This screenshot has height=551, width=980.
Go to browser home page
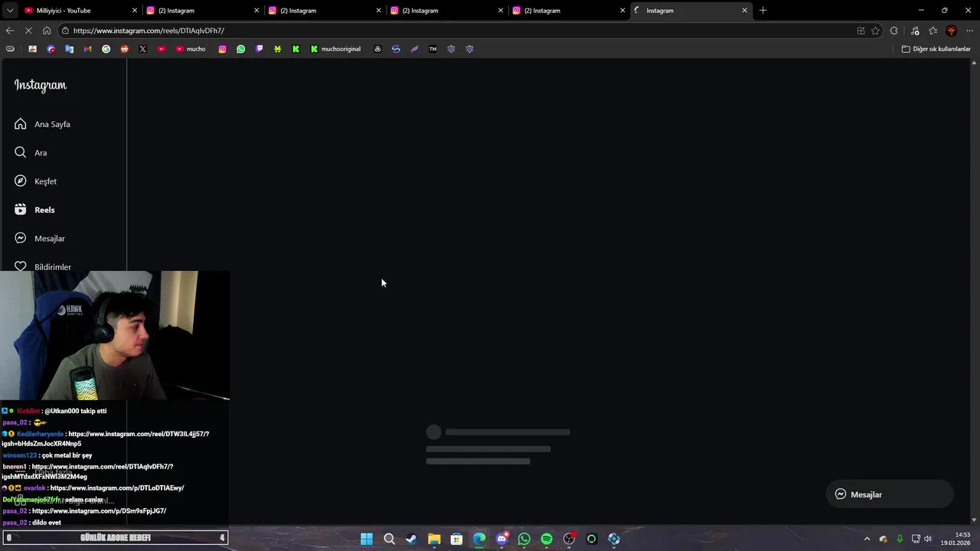tap(47, 31)
